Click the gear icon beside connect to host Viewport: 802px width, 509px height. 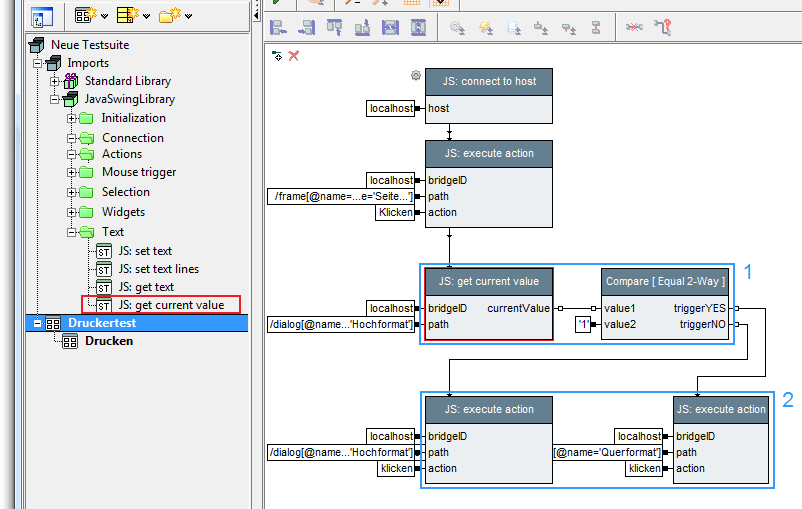[416, 75]
